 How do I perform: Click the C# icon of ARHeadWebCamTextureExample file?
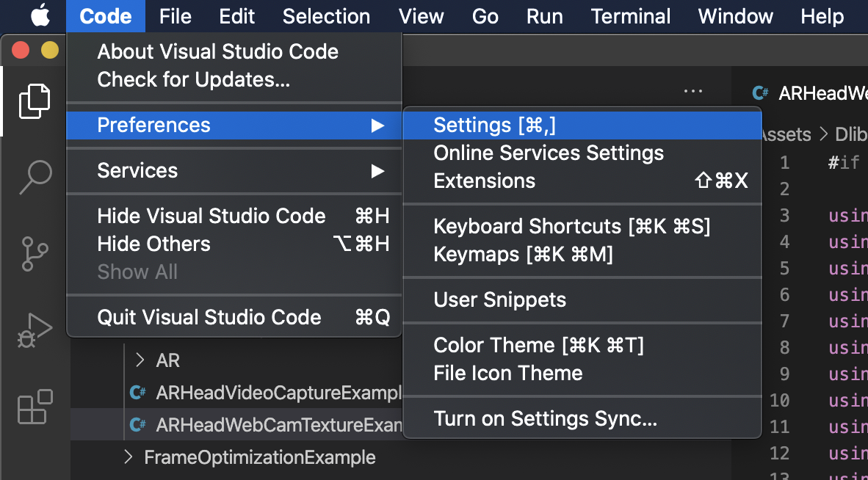click(138, 425)
